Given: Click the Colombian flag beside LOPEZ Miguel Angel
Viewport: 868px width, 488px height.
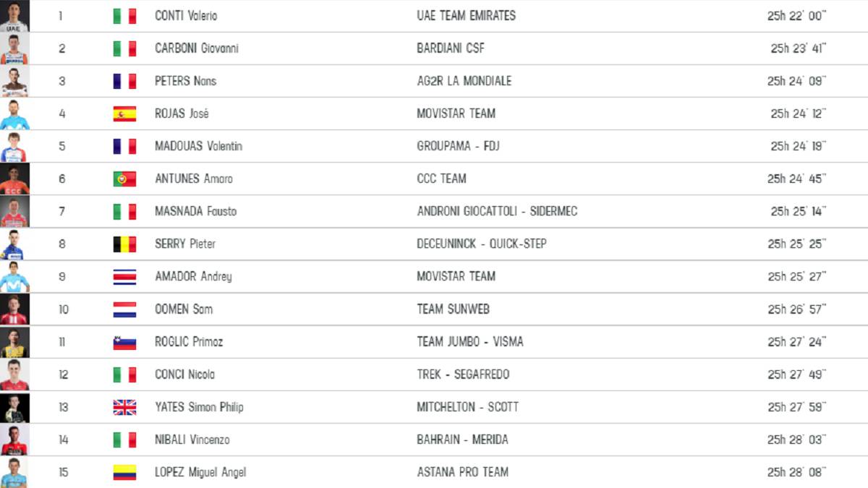Looking at the screenshot, I should (124, 472).
